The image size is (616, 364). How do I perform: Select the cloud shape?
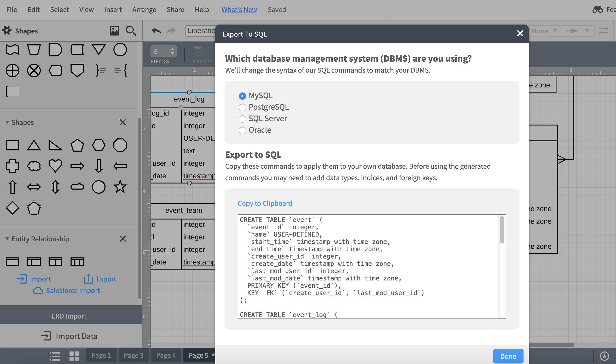34,166
